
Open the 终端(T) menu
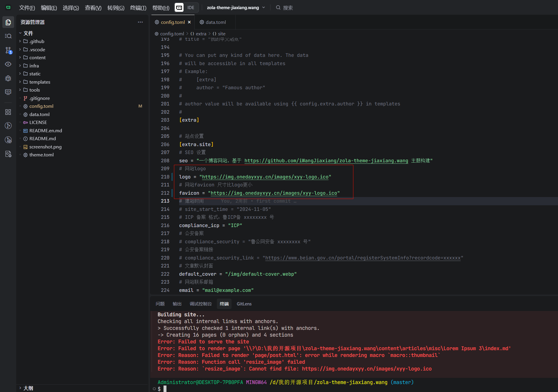click(x=138, y=8)
